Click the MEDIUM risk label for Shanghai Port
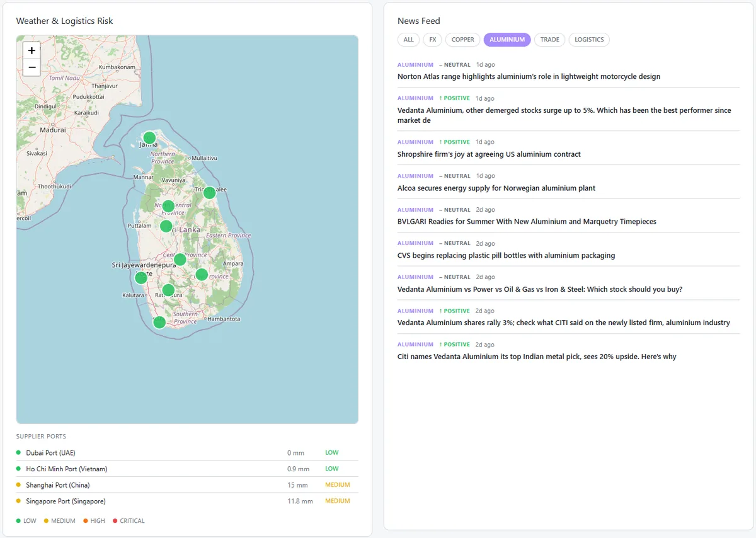756x538 pixels. click(x=338, y=485)
